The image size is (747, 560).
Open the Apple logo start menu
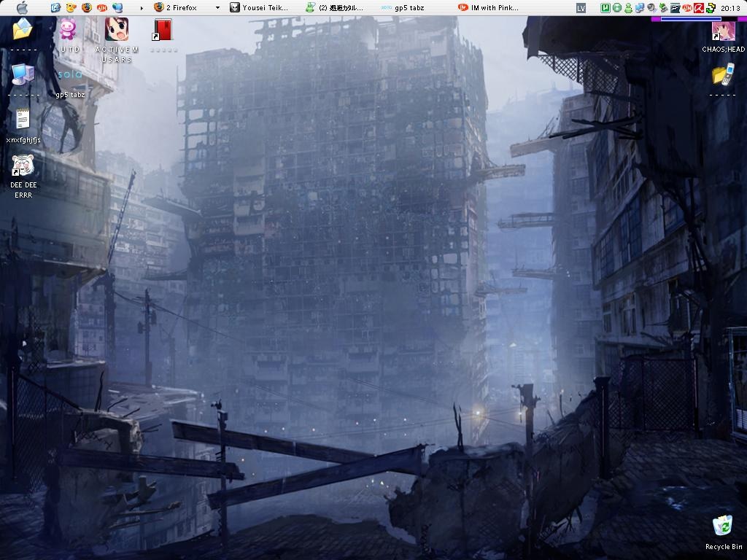click(22, 7)
